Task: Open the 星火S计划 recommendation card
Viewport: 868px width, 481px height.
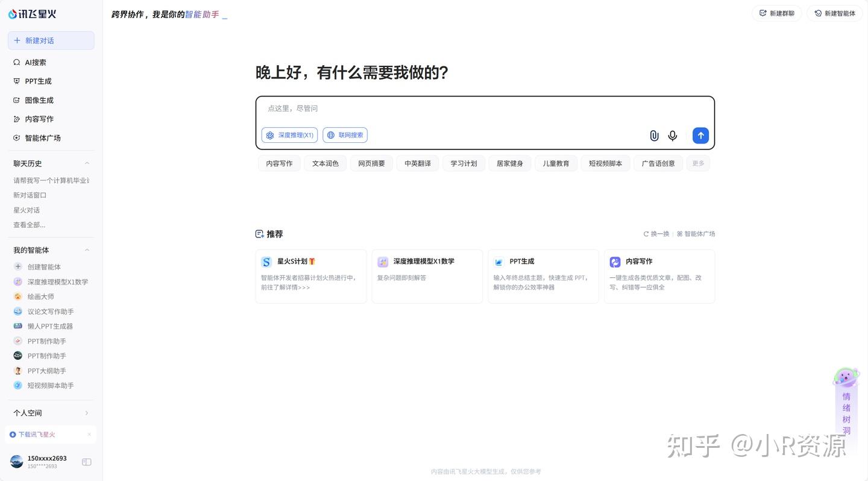Action: click(x=311, y=276)
